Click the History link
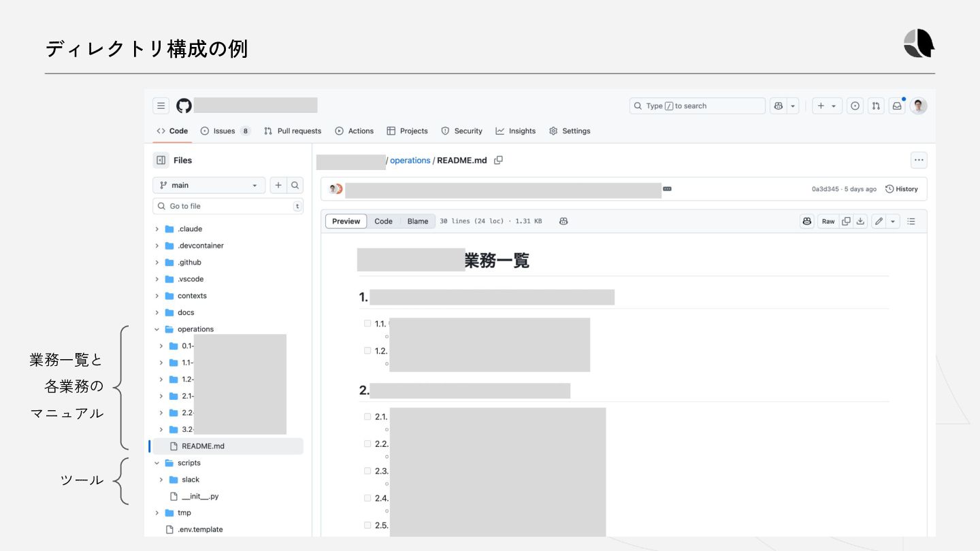 tap(902, 189)
